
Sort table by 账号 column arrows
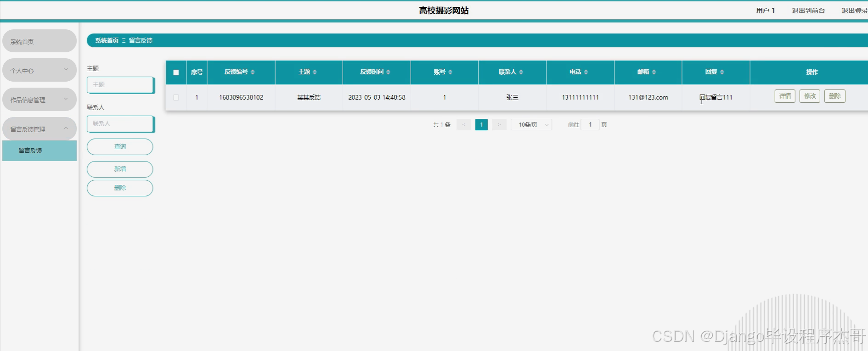pos(450,72)
